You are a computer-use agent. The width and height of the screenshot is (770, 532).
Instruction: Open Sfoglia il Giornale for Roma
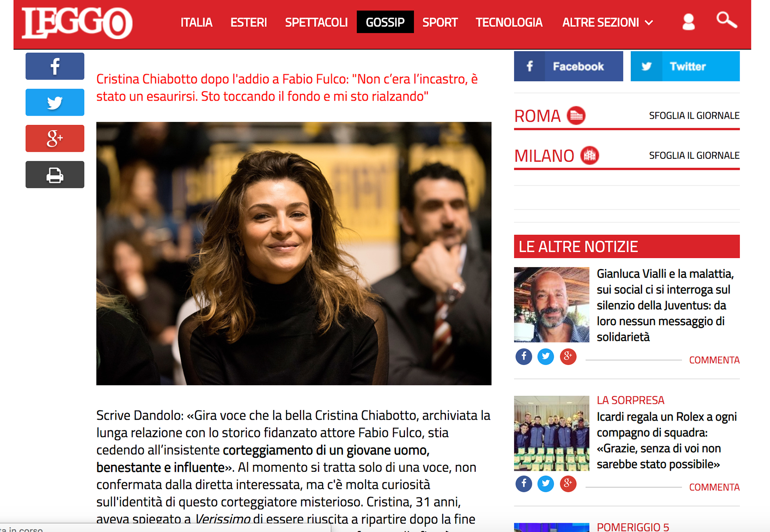[x=694, y=115]
